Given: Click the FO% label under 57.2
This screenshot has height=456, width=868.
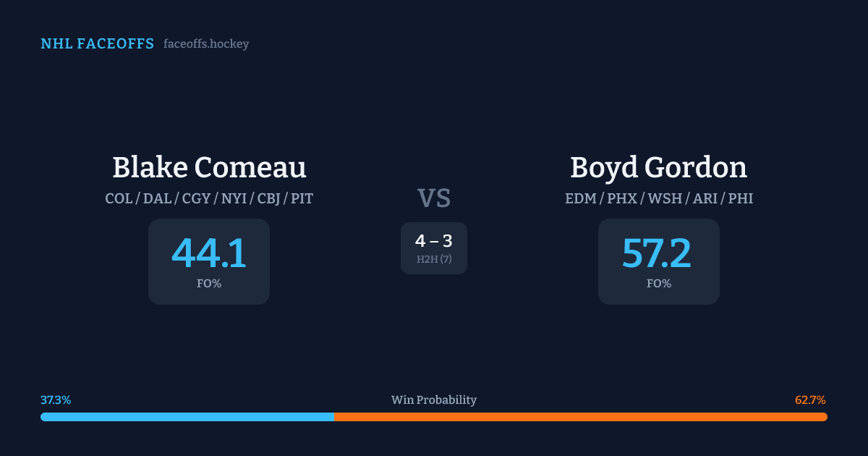Looking at the screenshot, I should [659, 284].
